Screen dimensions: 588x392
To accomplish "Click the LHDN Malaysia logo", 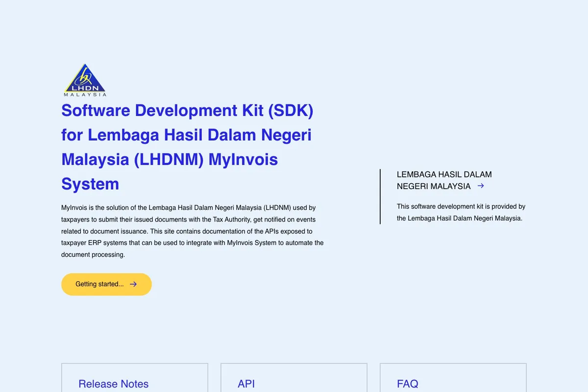I will click(x=85, y=80).
